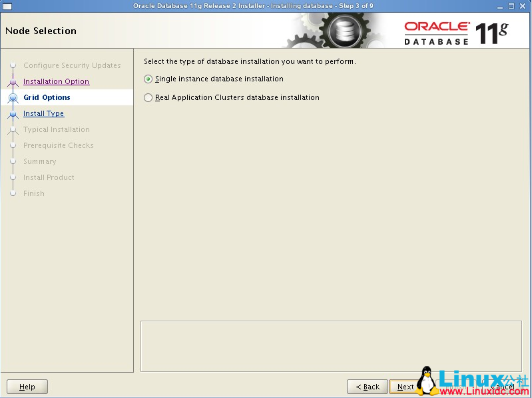This screenshot has width=532, height=398.
Task: Proceed with the Next button
Action: pos(405,387)
